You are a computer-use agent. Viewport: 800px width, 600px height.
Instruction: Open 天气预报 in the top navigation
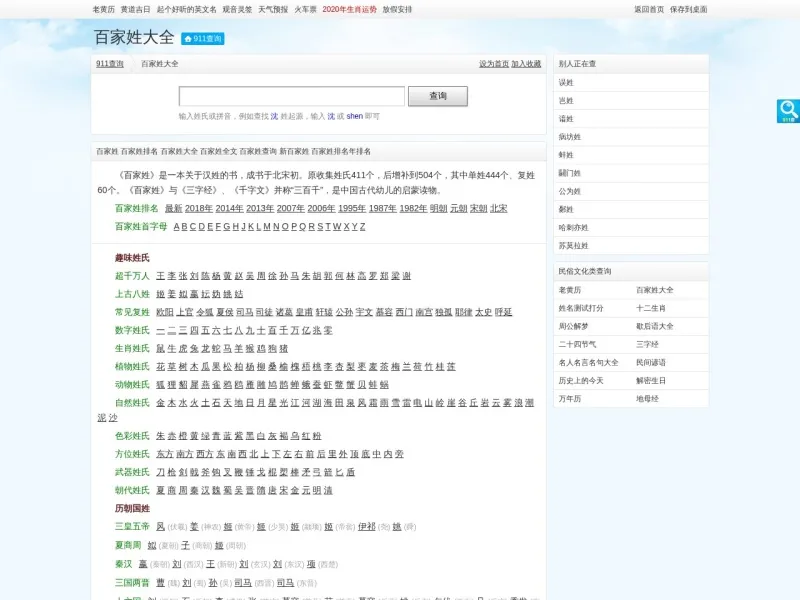click(273, 9)
